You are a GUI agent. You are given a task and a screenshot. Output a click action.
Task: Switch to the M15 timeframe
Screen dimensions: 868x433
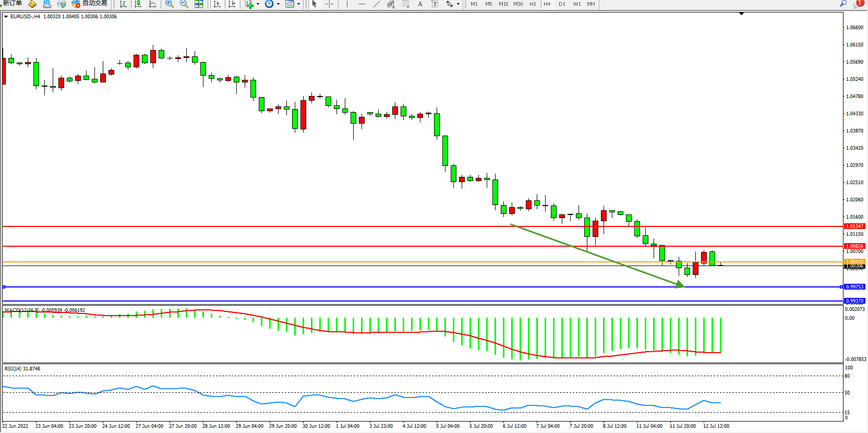pyautogui.click(x=503, y=4)
